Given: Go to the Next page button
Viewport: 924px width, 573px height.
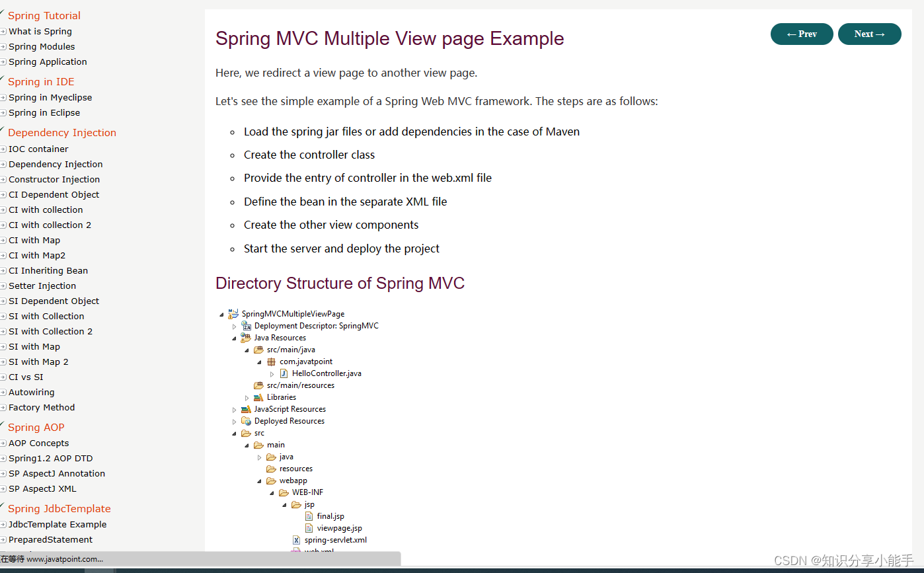Looking at the screenshot, I should coord(869,34).
